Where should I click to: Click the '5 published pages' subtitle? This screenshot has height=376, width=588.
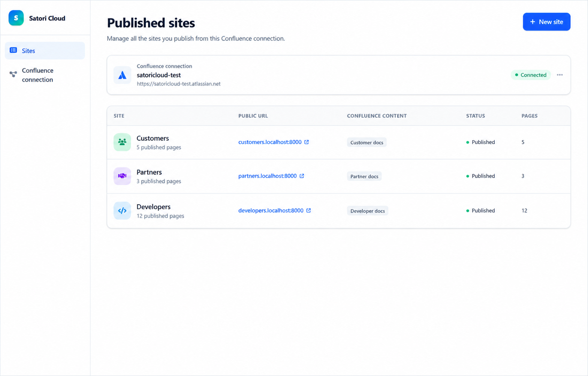pyautogui.click(x=159, y=147)
